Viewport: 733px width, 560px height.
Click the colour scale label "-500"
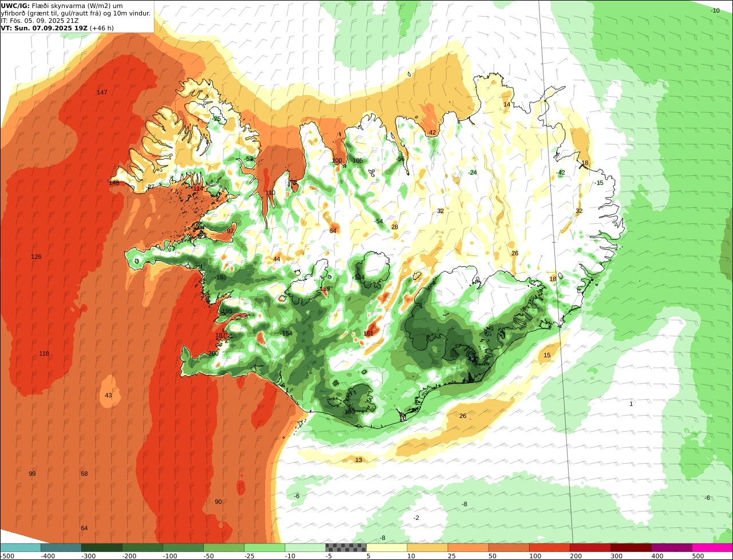click(7, 555)
